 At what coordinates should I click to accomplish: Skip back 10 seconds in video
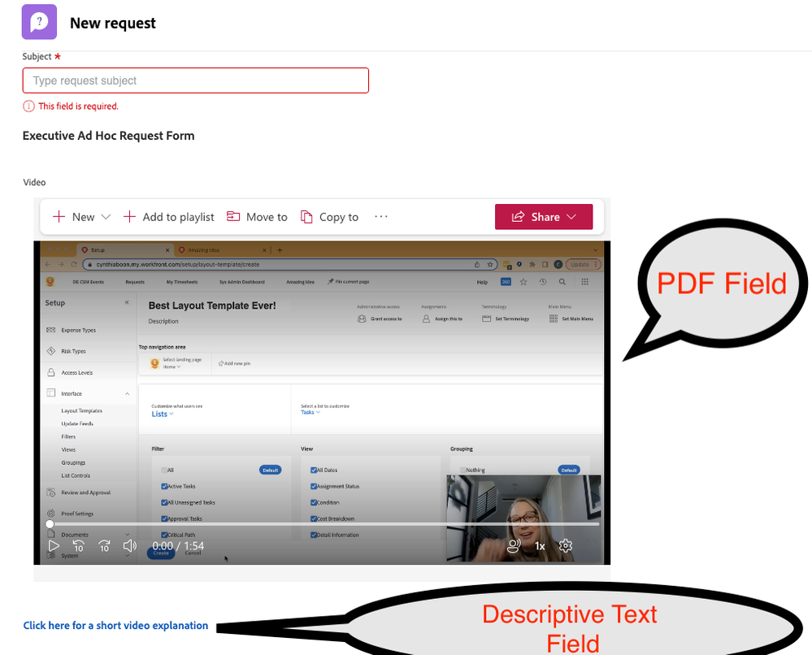pyautogui.click(x=78, y=546)
